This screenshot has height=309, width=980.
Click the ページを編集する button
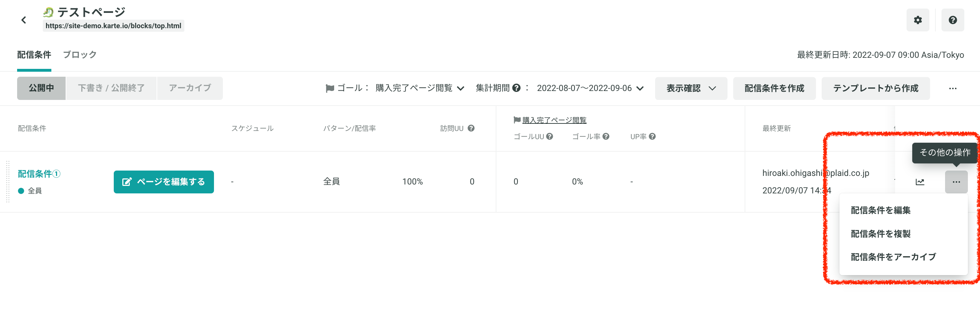coord(164,182)
